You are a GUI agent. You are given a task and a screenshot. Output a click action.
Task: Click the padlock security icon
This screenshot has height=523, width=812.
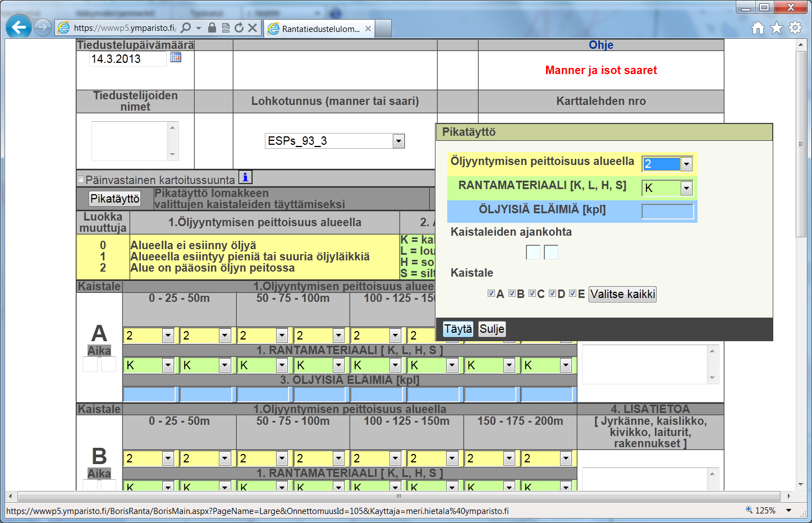click(x=212, y=27)
